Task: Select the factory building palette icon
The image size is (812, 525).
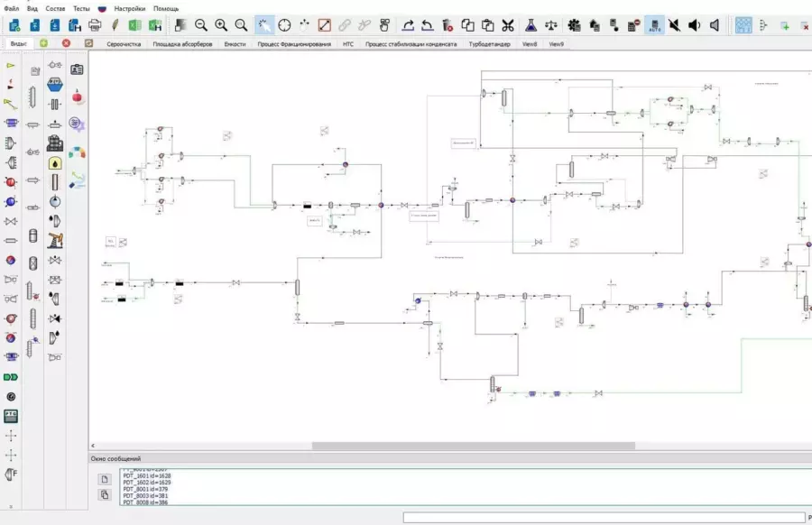Action: (55, 143)
